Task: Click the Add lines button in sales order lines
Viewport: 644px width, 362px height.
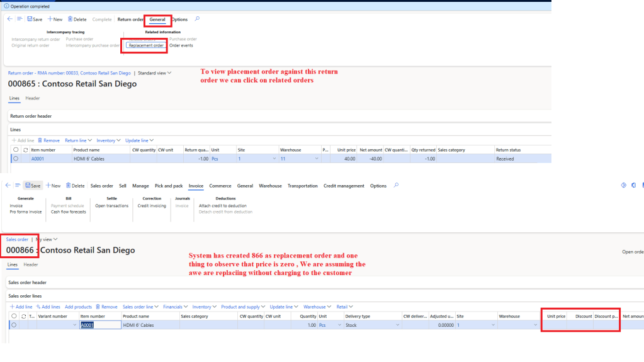Action: coord(48,307)
